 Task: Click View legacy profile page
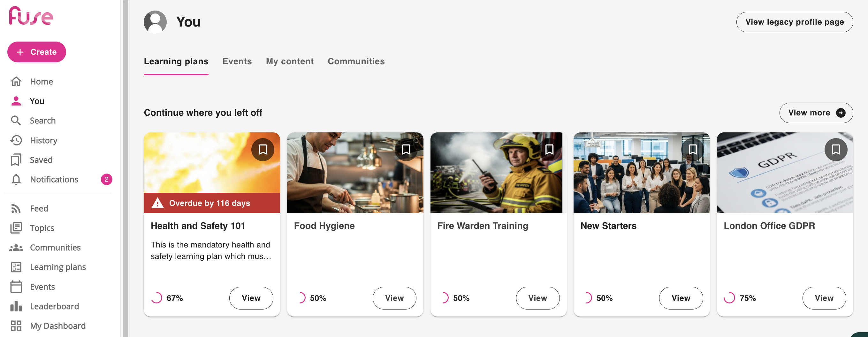coord(794,22)
